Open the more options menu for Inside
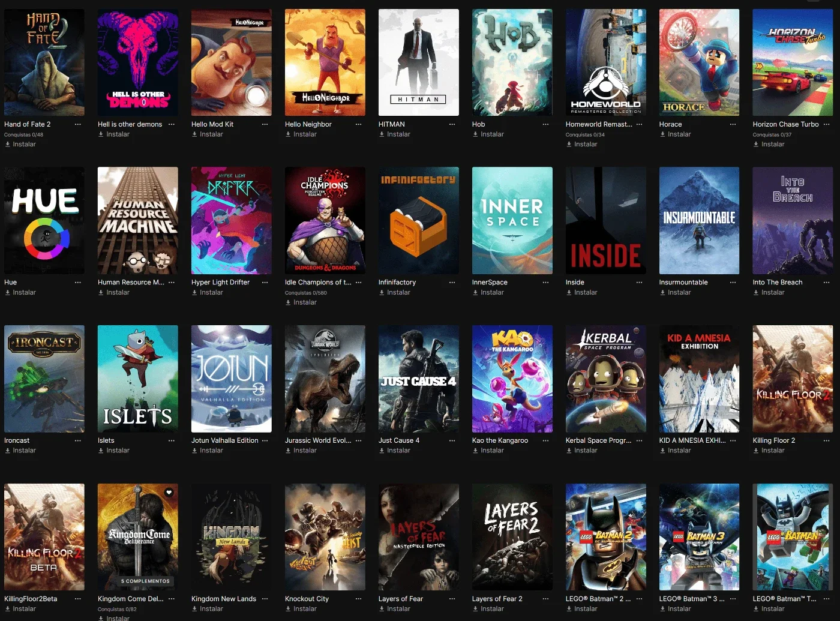Screen dimensions: 840x621 tap(640, 282)
